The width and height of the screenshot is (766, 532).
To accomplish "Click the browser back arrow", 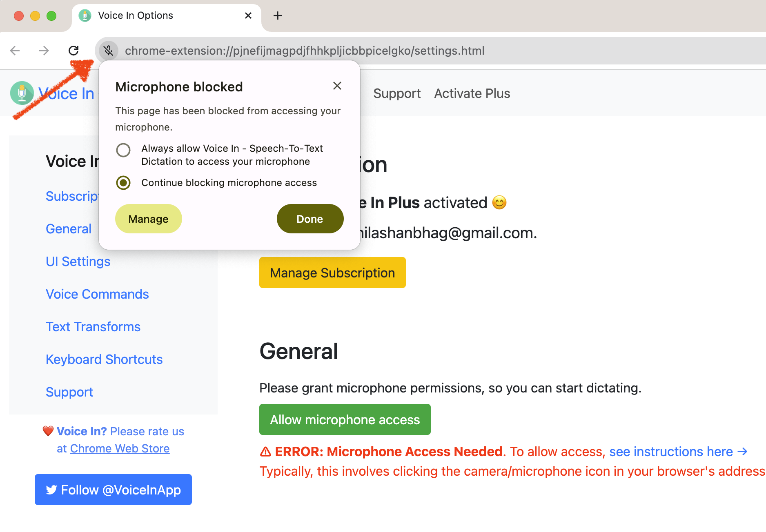I will point(15,51).
